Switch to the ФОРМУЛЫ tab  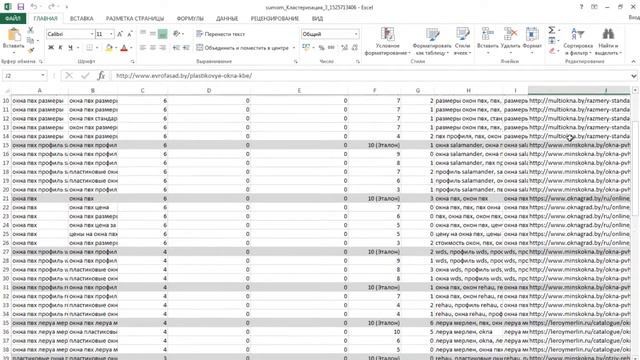click(190, 18)
